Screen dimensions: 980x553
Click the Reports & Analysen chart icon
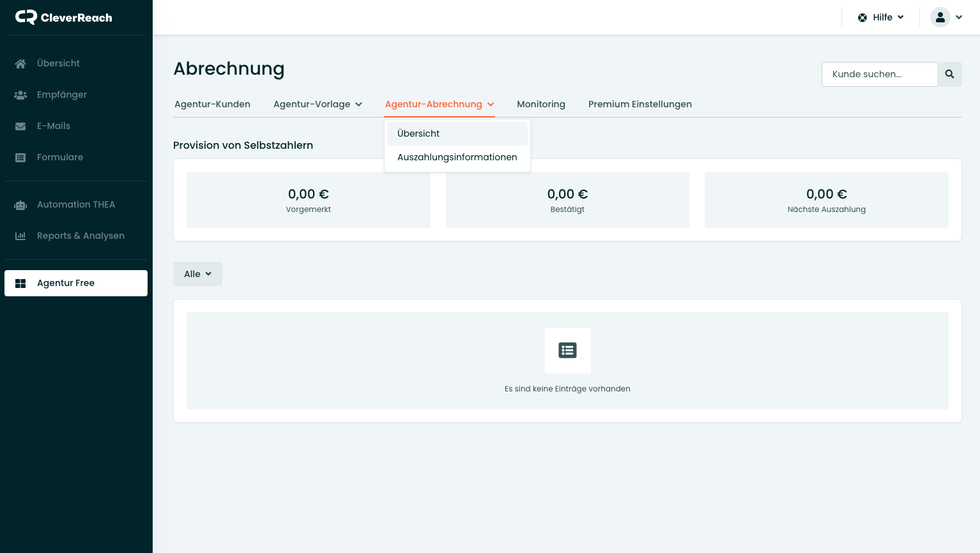20,236
